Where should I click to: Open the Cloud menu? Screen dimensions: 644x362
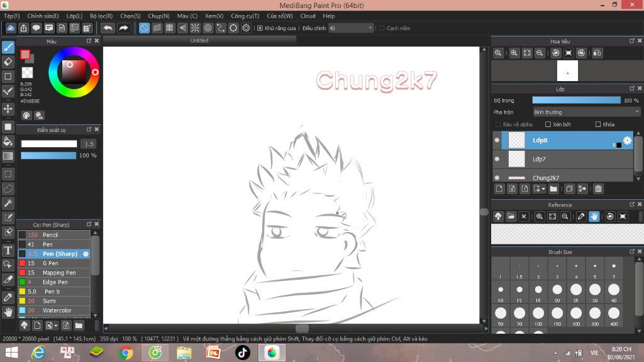coord(308,16)
